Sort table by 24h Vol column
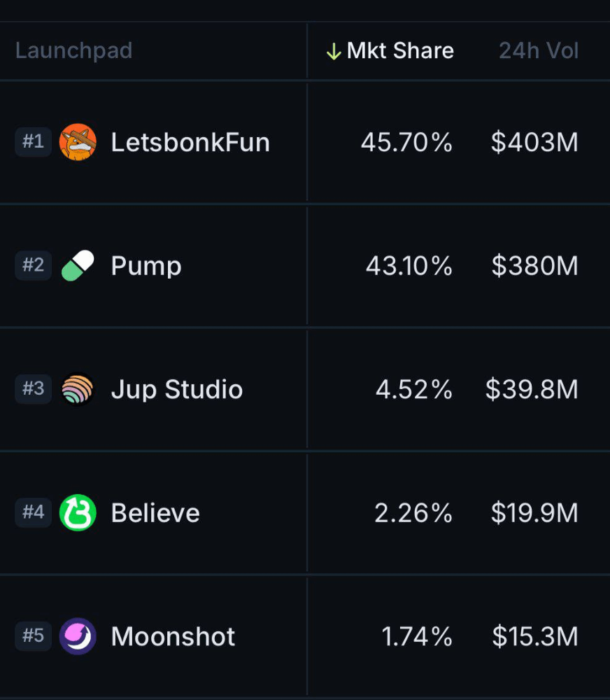The image size is (610, 700). pos(539,50)
